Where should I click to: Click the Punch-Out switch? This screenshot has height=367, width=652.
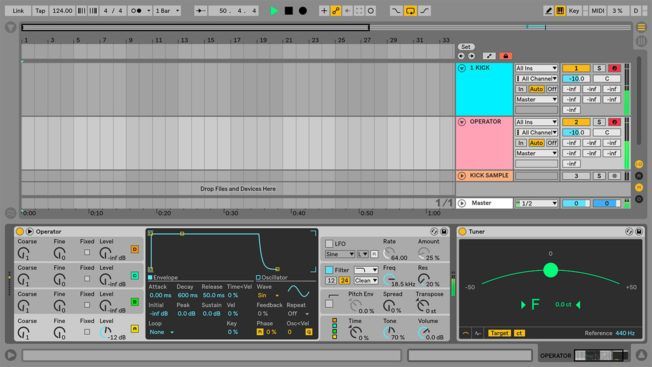coord(424,11)
